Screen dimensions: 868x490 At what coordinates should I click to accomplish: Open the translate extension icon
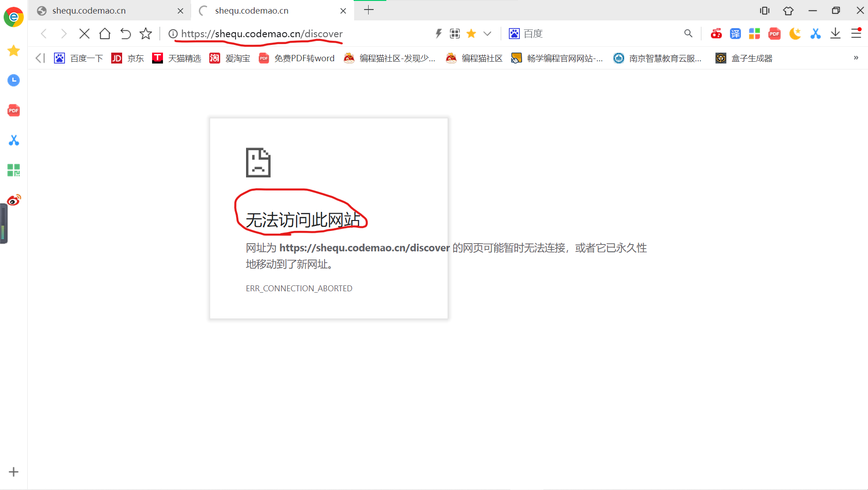[x=735, y=34]
